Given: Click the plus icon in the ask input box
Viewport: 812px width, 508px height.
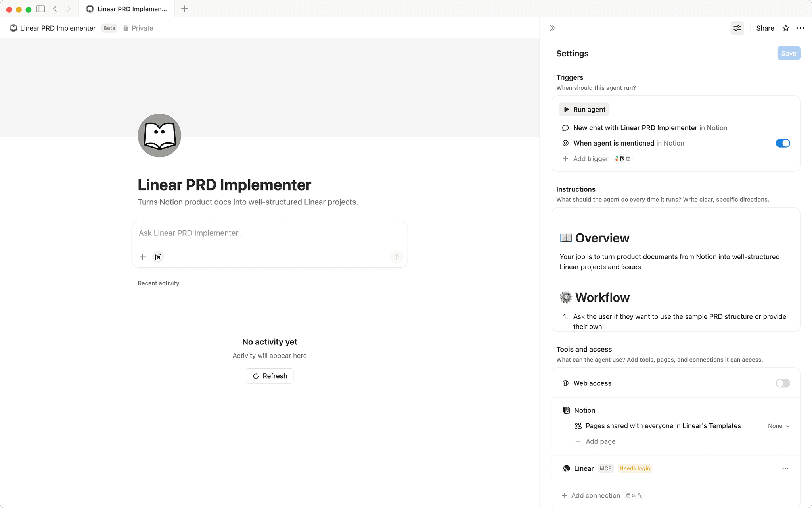Looking at the screenshot, I should (142, 257).
